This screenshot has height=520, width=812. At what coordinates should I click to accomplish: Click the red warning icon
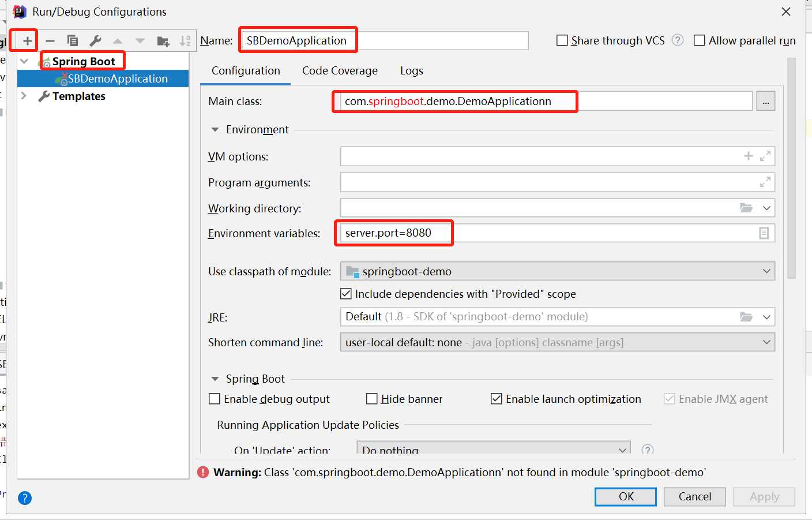pos(203,472)
